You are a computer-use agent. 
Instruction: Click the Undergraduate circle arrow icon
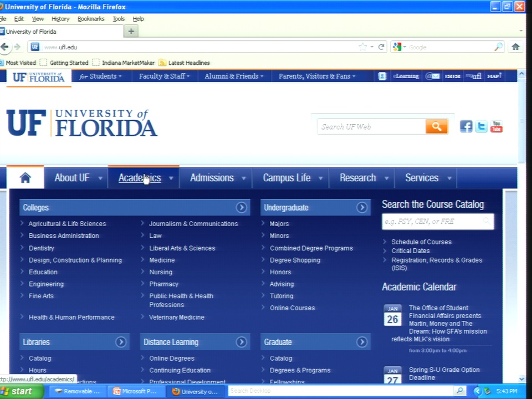tap(362, 207)
